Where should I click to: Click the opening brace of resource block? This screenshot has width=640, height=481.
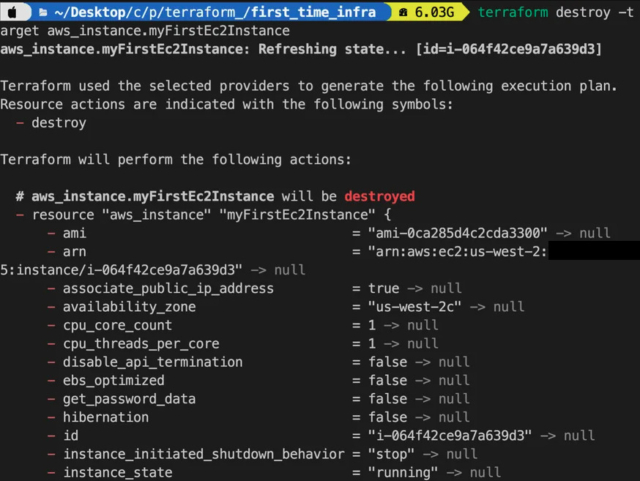387,215
